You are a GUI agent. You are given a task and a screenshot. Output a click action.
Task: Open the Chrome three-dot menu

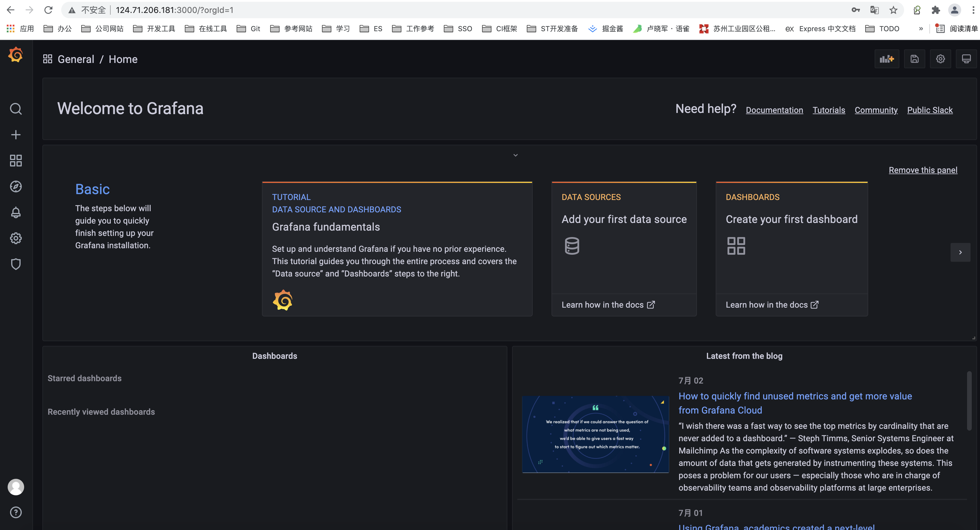coord(973,10)
